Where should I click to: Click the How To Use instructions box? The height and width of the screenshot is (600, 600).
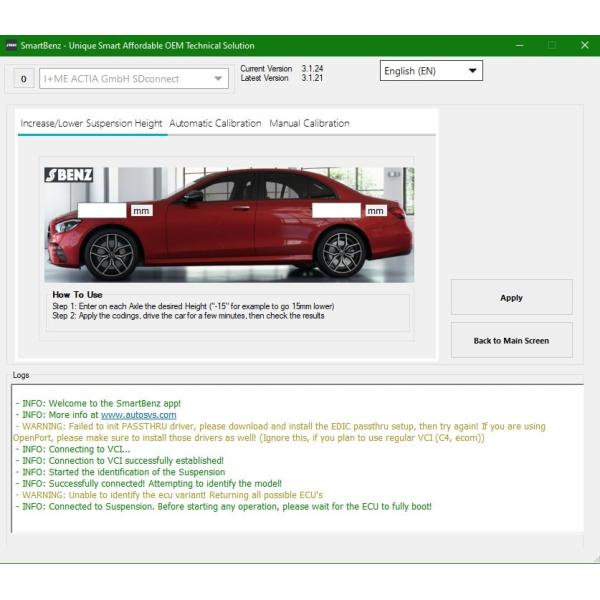click(x=230, y=310)
